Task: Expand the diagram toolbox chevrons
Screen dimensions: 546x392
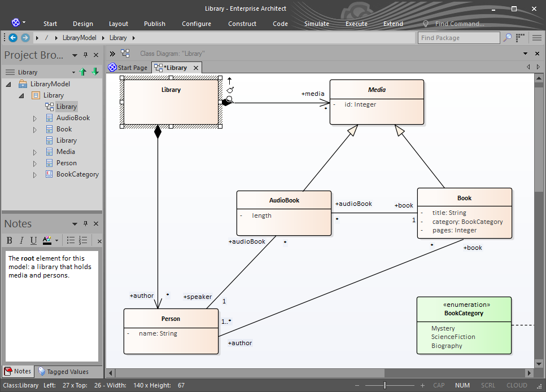Action: tap(112, 54)
